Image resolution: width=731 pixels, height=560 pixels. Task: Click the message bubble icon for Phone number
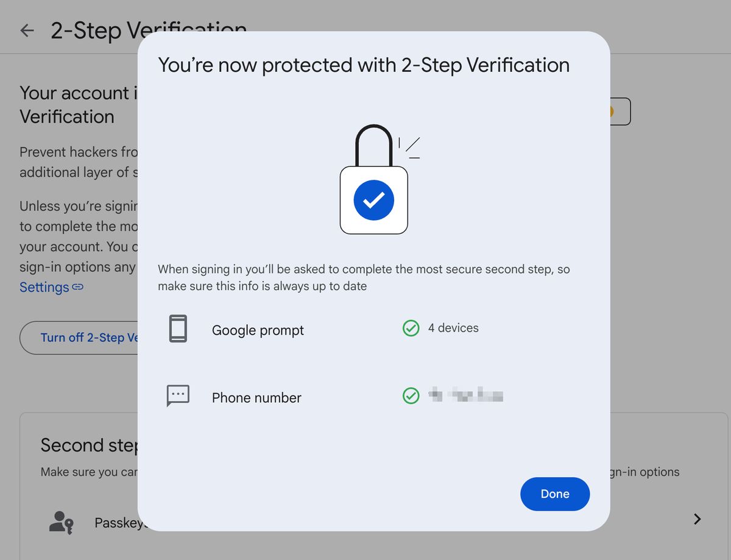coord(178,396)
